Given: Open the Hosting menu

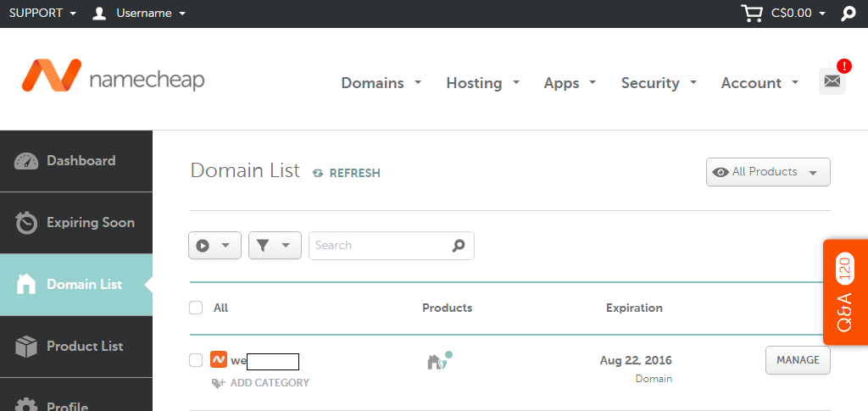Looking at the screenshot, I should click(485, 83).
